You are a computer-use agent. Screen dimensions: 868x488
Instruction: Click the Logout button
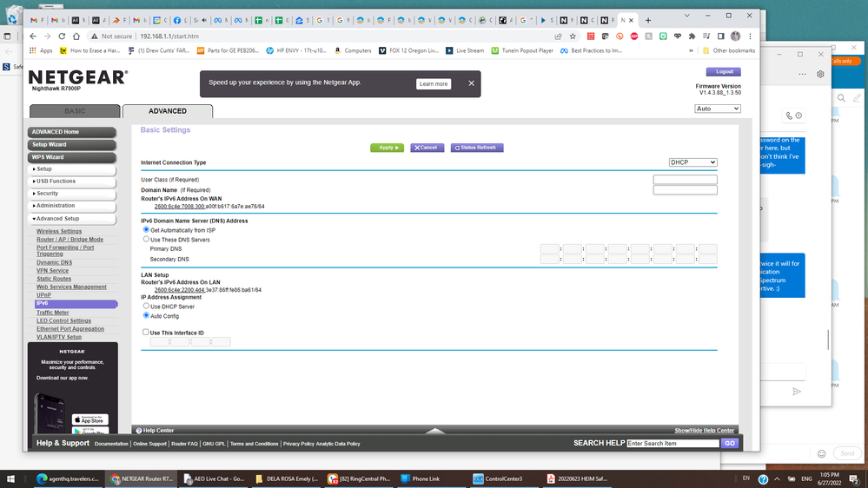[x=723, y=72]
